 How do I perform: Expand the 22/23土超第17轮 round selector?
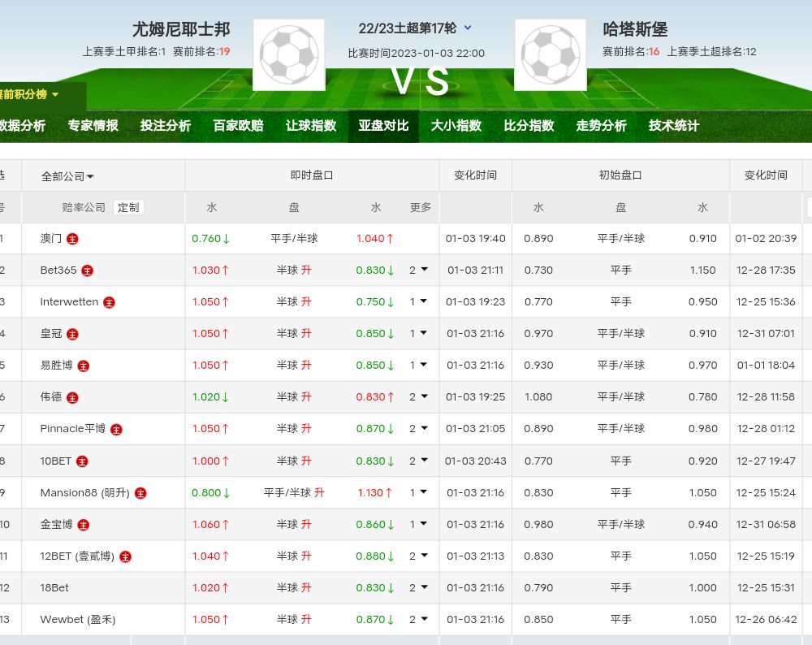[468, 28]
